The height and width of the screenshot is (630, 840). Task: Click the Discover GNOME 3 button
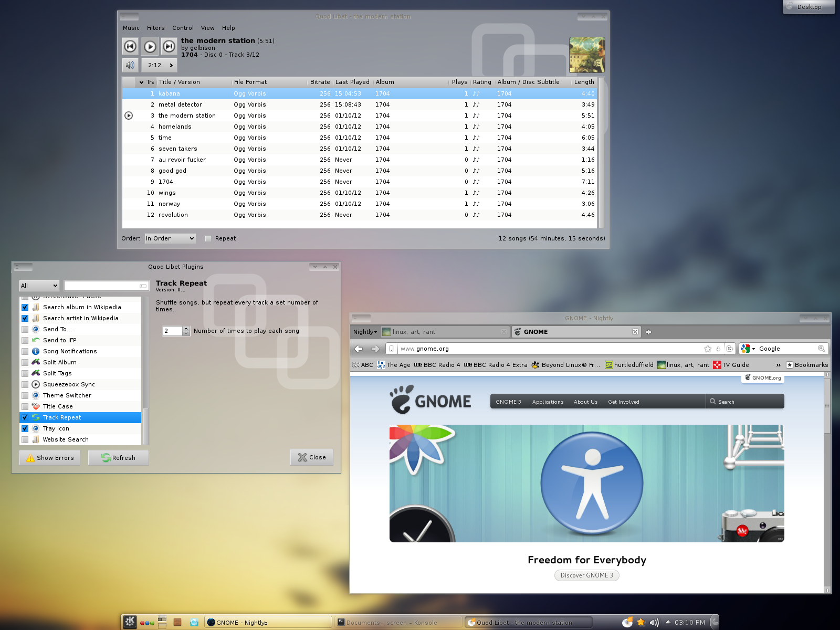[x=587, y=575]
